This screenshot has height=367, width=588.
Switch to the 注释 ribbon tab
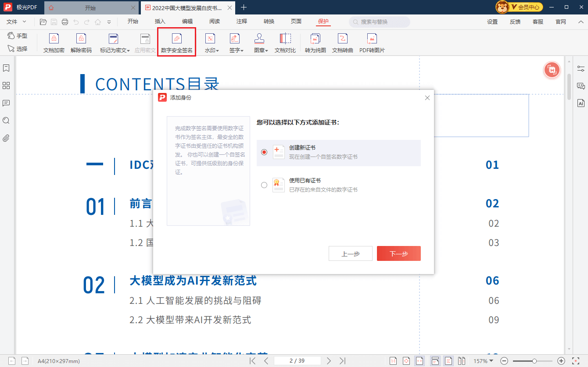(x=241, y=21)
